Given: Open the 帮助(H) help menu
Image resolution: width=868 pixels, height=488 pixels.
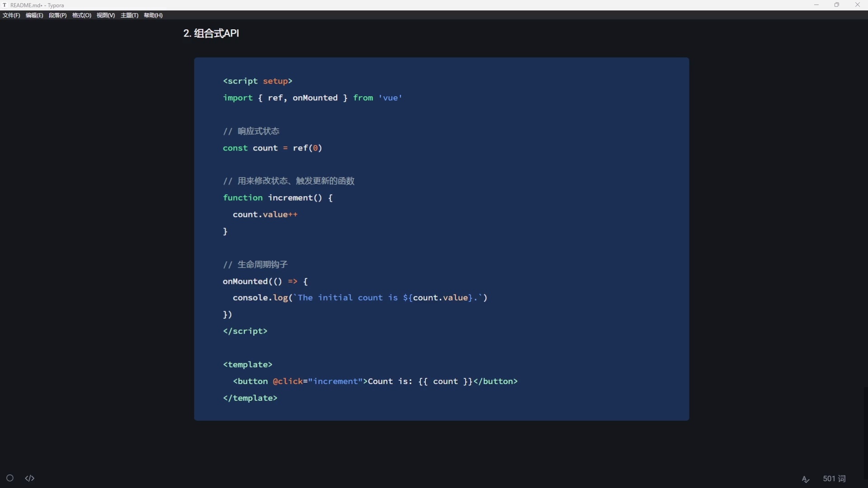Looking at the screenshot, I should [153, 15].
